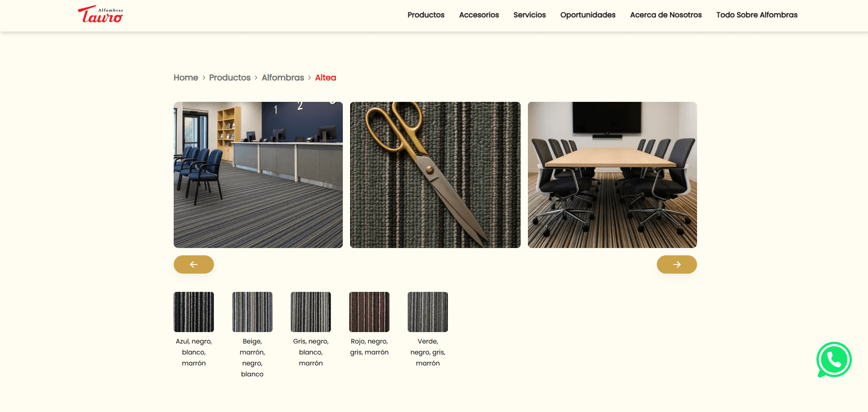Screen dimensions: 868x412
Task: Click the right arrow carousel button
Action: point(676,264)
